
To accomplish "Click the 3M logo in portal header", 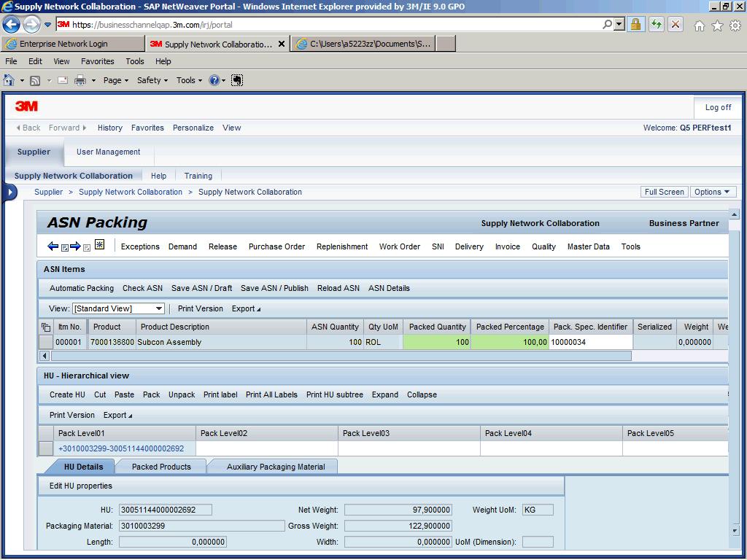I will [27, 106].
